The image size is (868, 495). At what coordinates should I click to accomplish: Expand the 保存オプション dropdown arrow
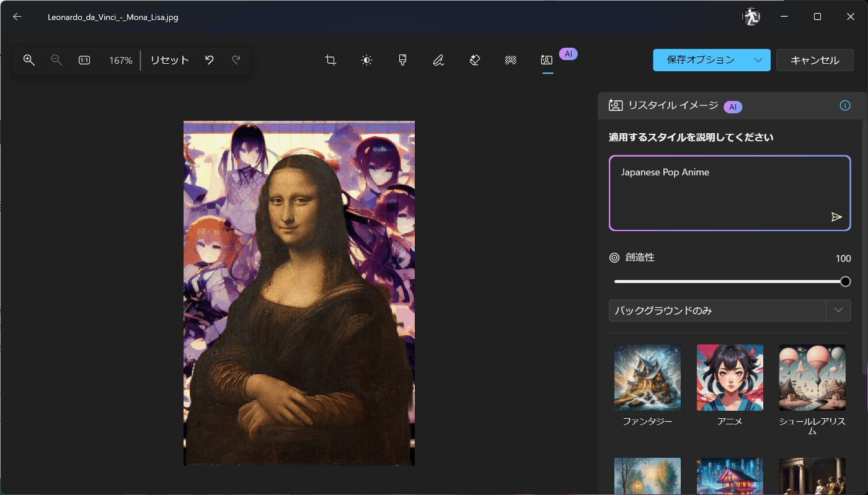click(759, 60)
